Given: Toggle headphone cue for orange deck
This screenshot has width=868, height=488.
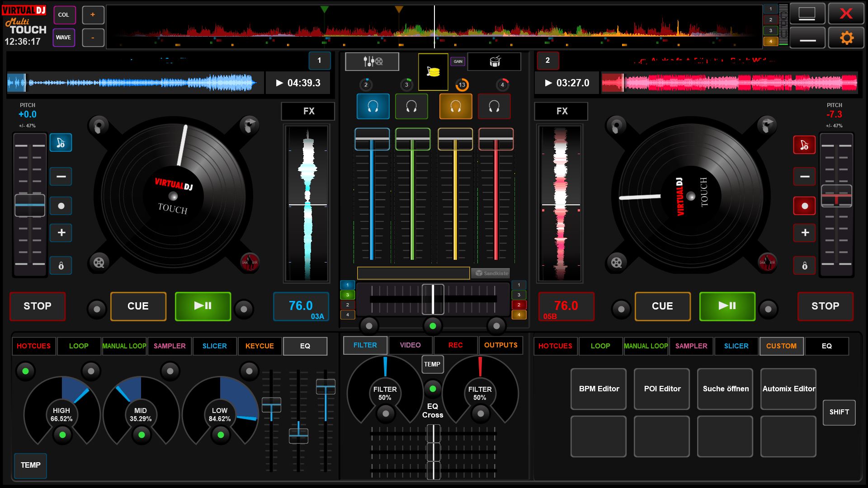Looking at the screenshot, I should pyautogui.click(x=456, y=107).
